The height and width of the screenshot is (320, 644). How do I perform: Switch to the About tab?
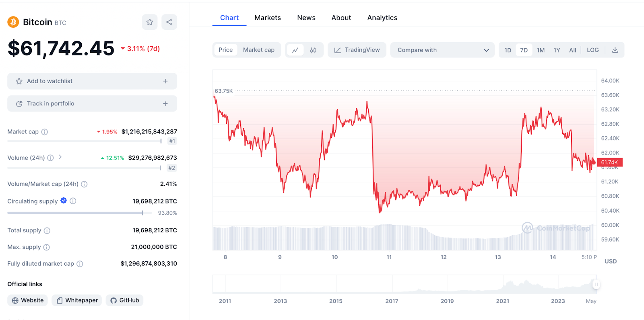341,18
